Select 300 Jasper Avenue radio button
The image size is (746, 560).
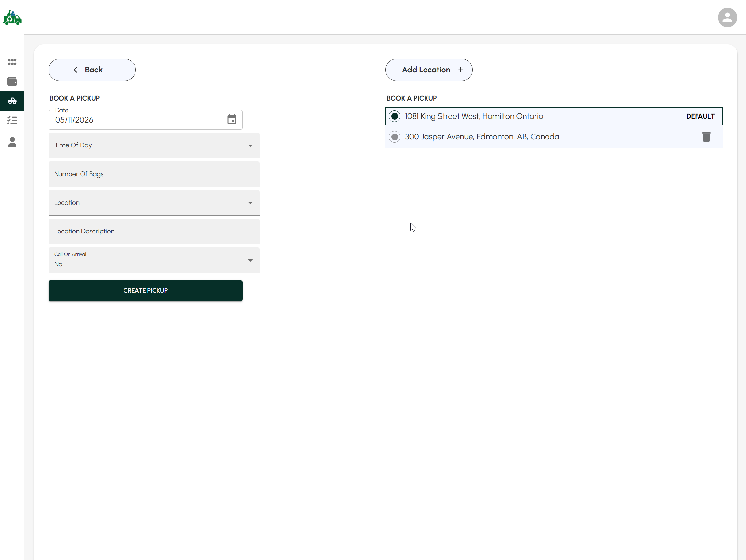pos(394,136)
